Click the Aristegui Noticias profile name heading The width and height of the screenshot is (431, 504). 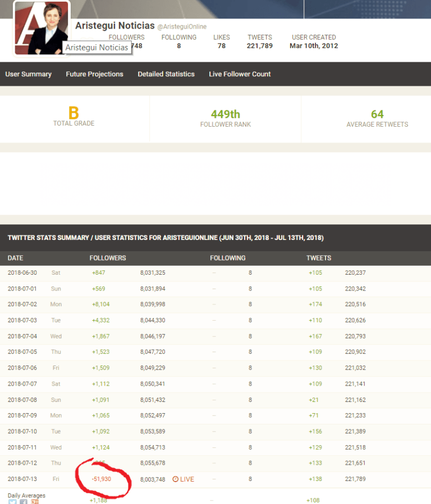click(x=114, y=26)
